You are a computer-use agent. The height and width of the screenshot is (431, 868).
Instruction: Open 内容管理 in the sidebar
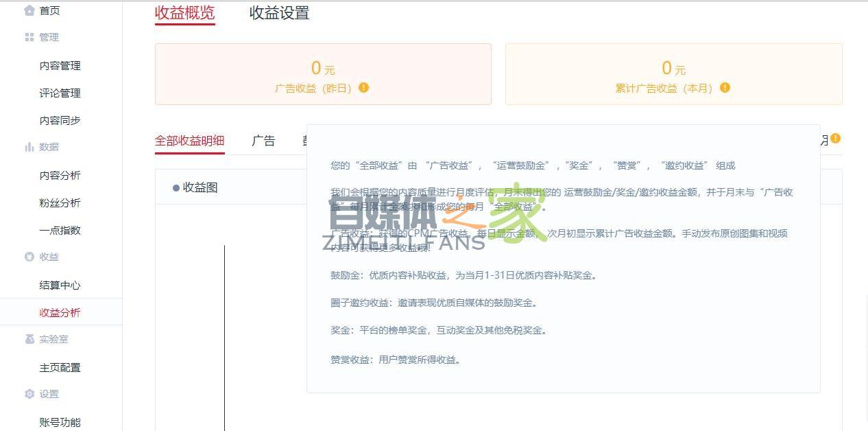pyautogui.click(x=60, y=66)
